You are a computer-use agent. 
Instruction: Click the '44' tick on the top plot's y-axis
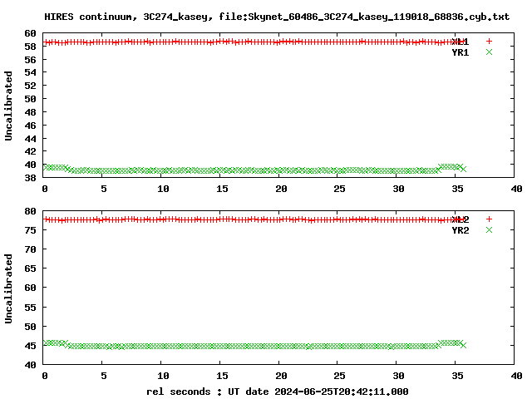click(30, 139)
